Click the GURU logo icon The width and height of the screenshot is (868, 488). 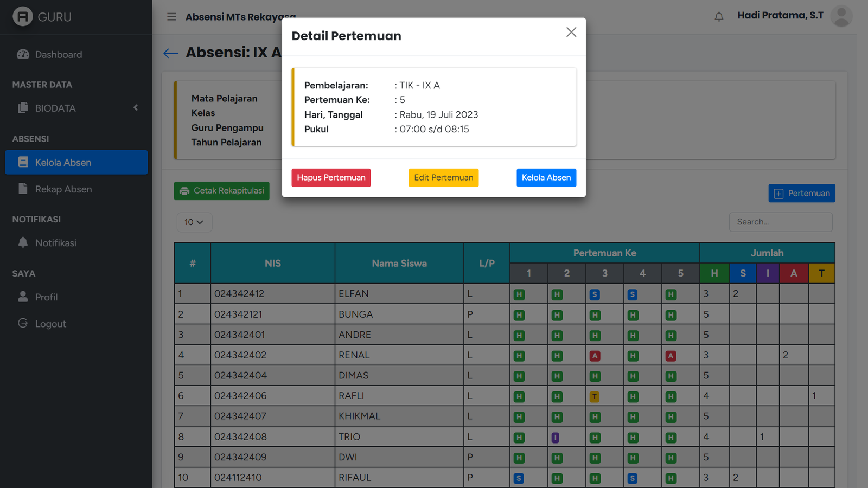(x=23, y=17)
